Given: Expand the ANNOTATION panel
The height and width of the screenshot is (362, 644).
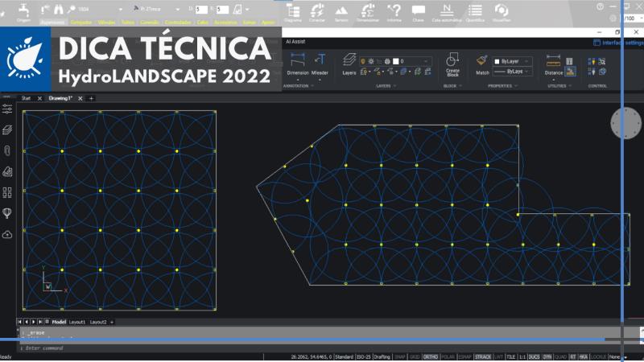Looking at the screenshot, I should (298, 86).
